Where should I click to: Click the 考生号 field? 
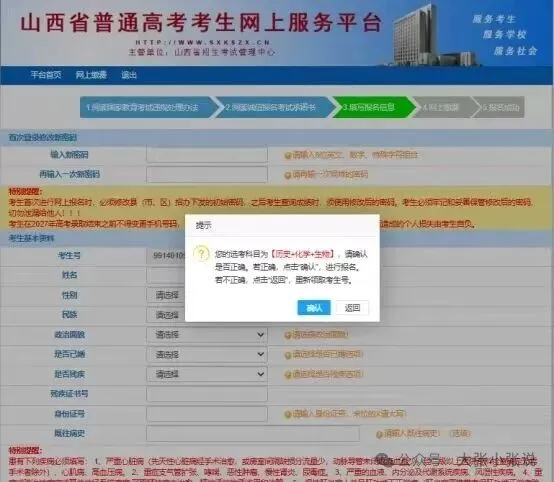pos(166,255)
